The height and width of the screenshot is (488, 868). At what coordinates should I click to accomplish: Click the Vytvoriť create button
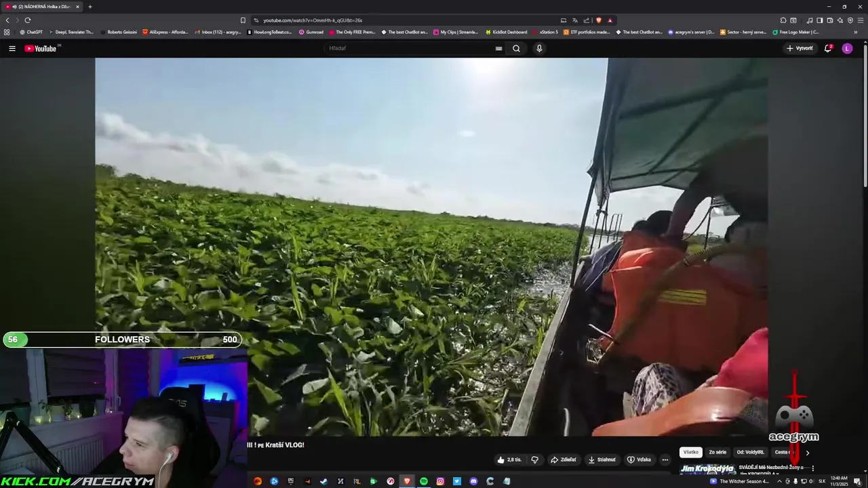click(800, 48)
